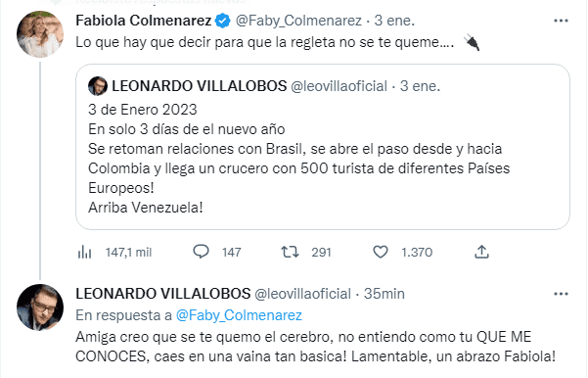Open the @leovillaoficial handle in reply
This screenshot has width=588, height=378.
tap(302, 294)
